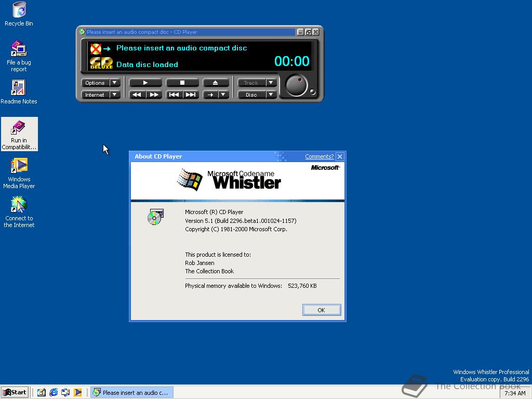Select the Readme Notes desktop icon
The width and height of the screenshot is (532, 399).
click(19, 91)
